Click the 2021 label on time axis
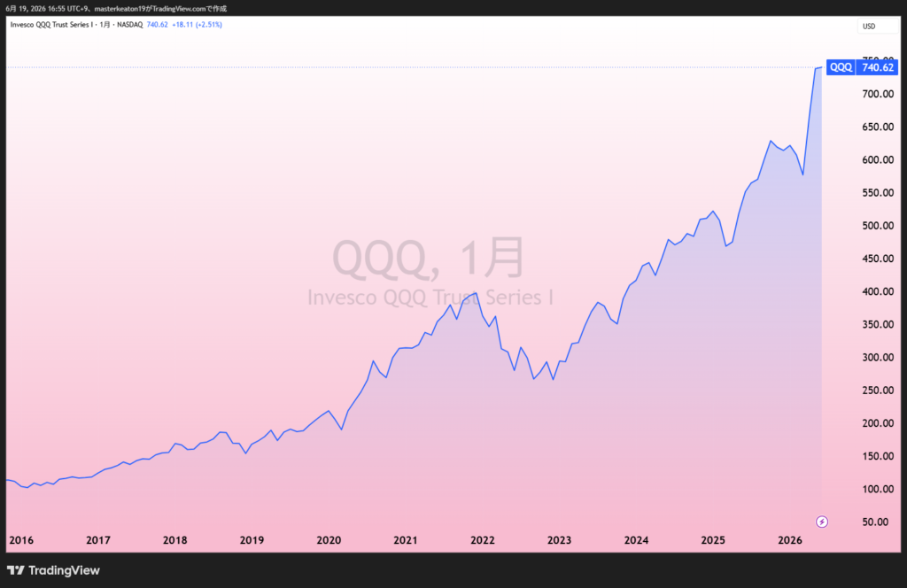907x588 pixels. tap(405, 540)
